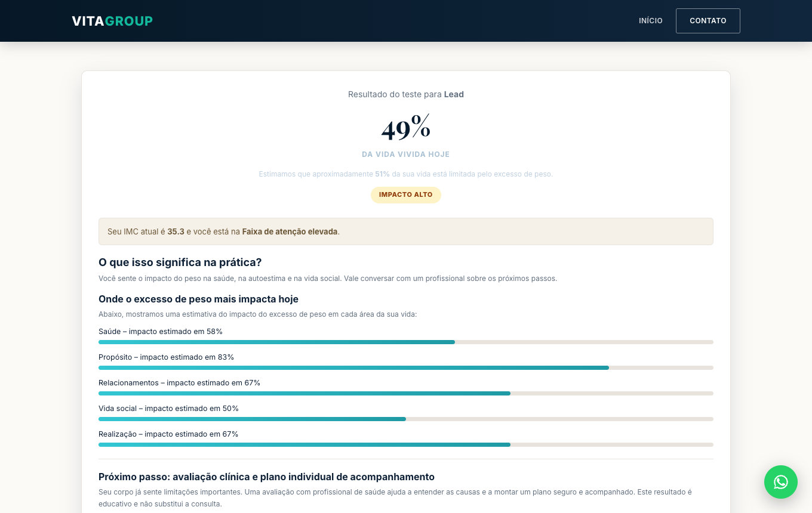Click the 'Resultado do teste para Lead' text
812x513 pixels.
tap(406, 94)
